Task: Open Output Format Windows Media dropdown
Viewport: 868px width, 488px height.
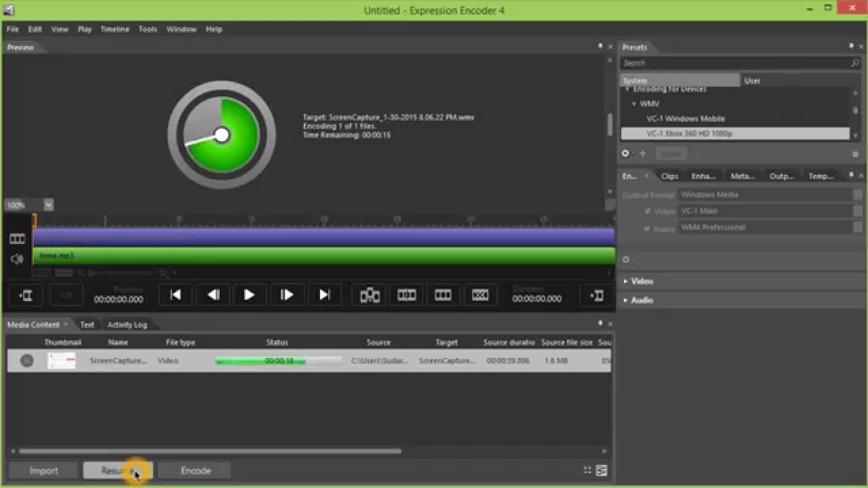Action: coord(771,195)
